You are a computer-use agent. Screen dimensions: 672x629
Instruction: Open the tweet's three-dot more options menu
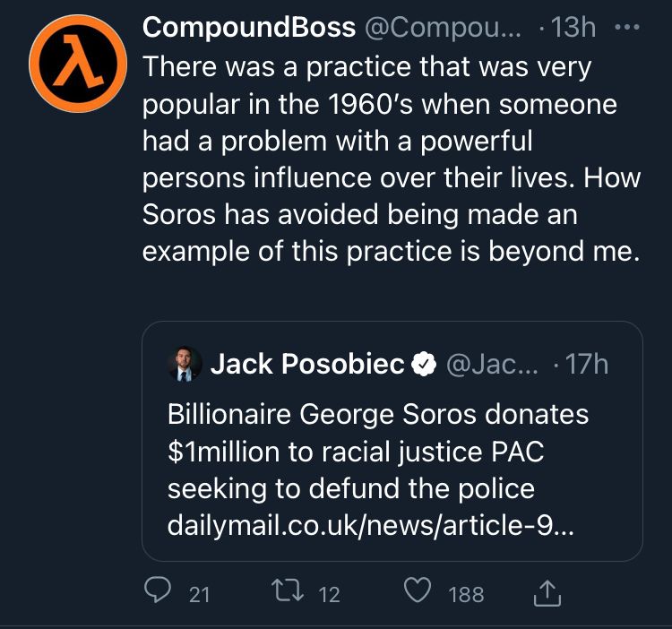tap(628, 28)
